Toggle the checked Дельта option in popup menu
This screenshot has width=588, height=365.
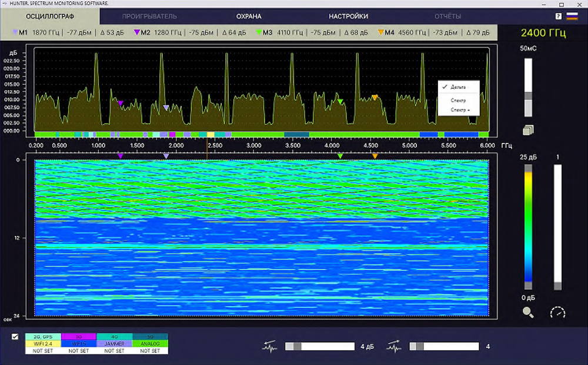(459, 87)
